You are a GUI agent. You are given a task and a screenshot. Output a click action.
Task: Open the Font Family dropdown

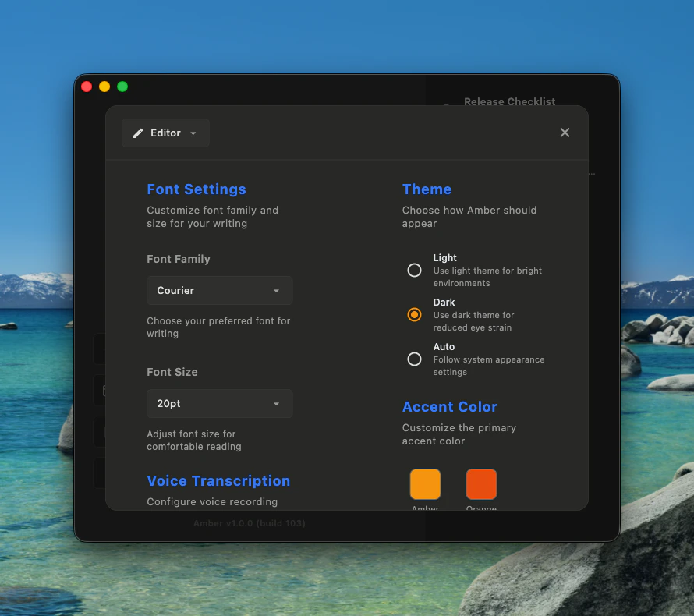tap(219, 290)
